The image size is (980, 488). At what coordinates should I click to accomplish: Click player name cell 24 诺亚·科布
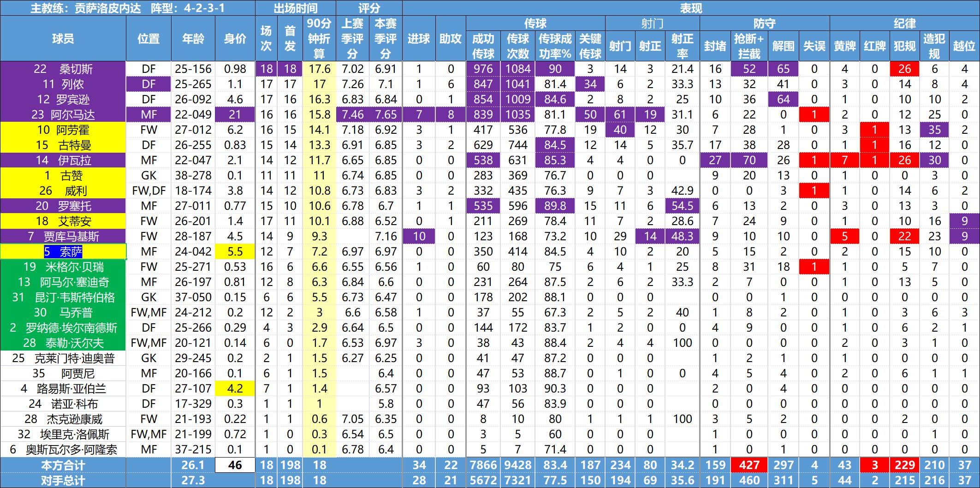click(63, 404)
